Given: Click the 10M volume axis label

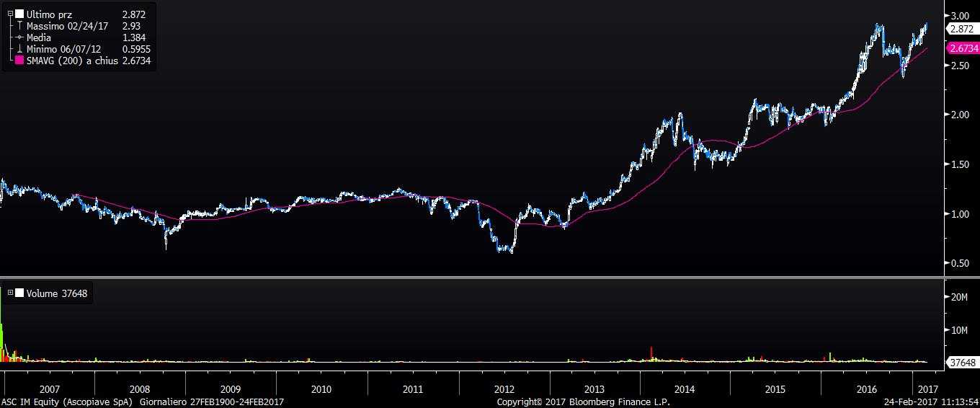Looking at the screenshot, I should point(958,330).
